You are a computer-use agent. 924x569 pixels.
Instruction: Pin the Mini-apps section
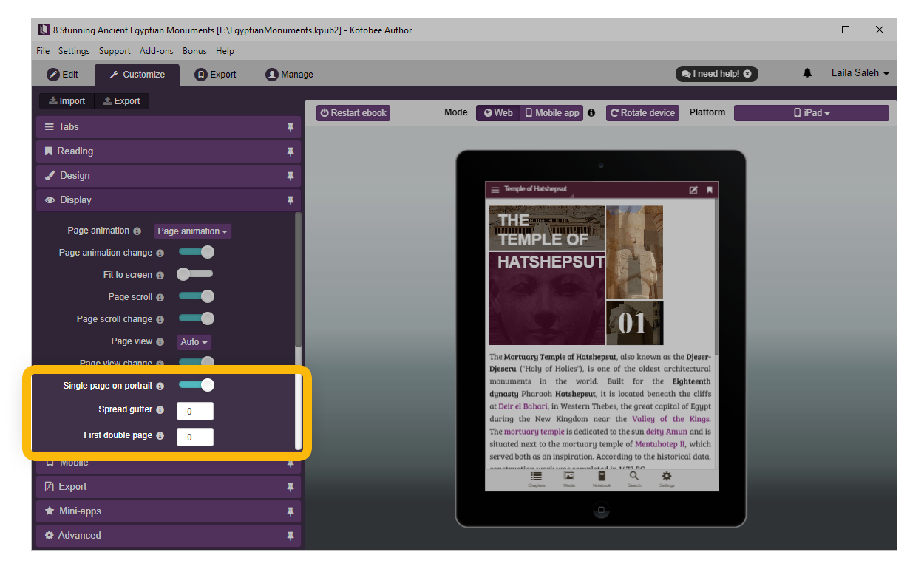coord(291,511)
